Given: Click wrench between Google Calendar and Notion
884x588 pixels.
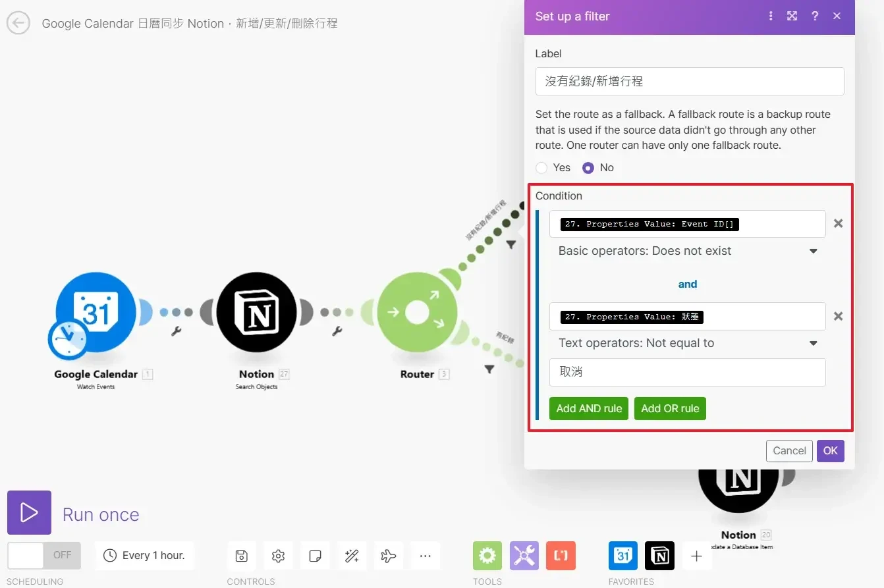Looking at the screenshot, I should [x=177, y=331].
